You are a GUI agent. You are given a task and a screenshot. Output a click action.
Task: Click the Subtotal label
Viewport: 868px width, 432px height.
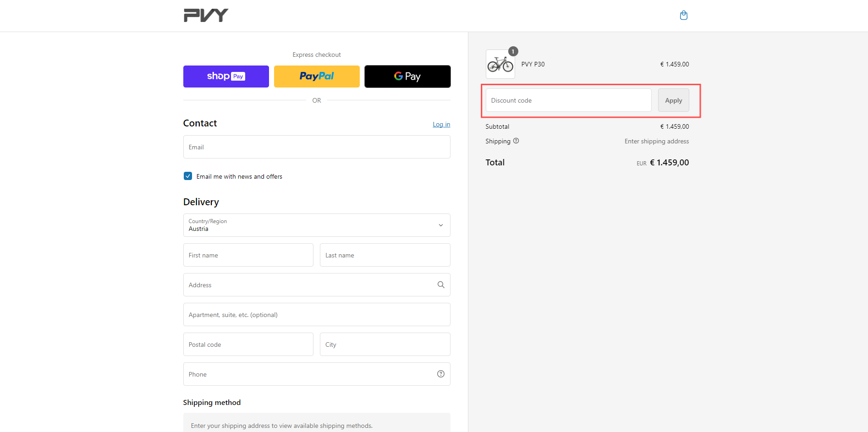(497, 126)
